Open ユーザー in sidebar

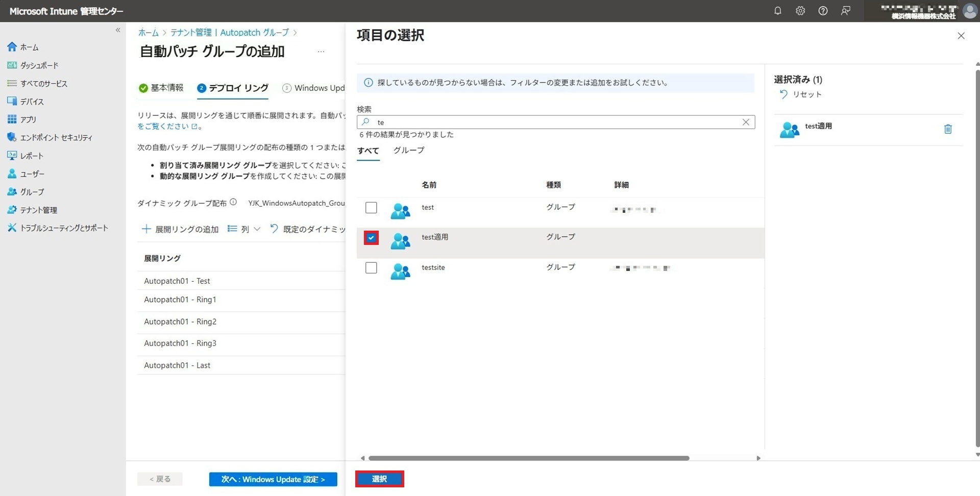[x=26, y=174]
